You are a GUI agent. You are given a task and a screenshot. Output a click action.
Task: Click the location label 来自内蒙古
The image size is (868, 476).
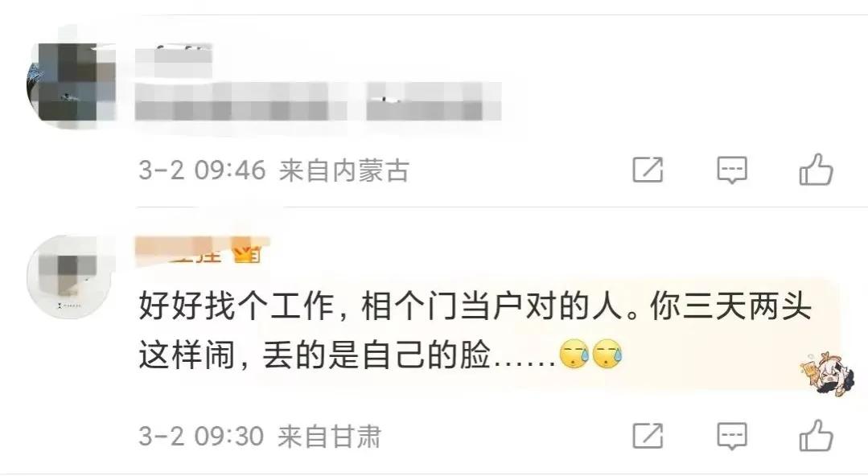343,170
